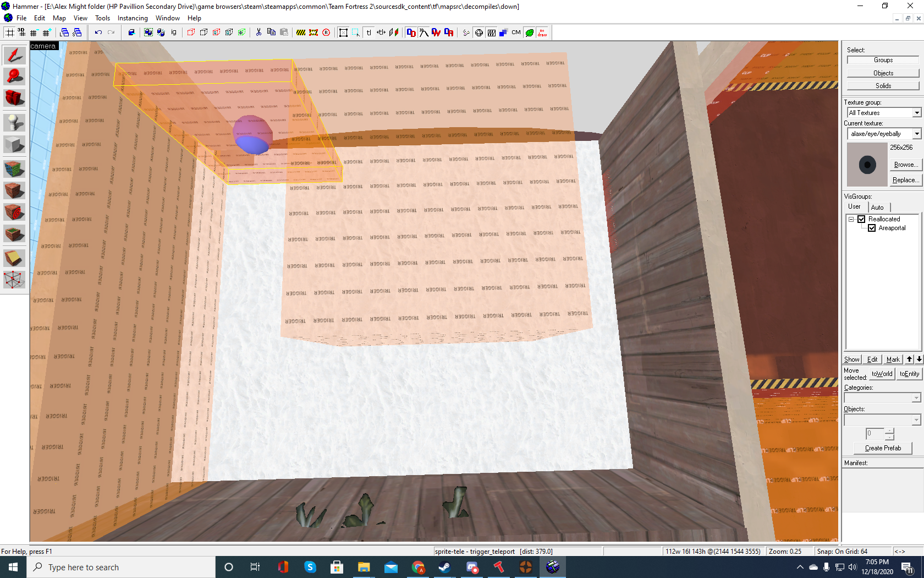
Task: Activate the Camera tool
Action: click(14, 98)
